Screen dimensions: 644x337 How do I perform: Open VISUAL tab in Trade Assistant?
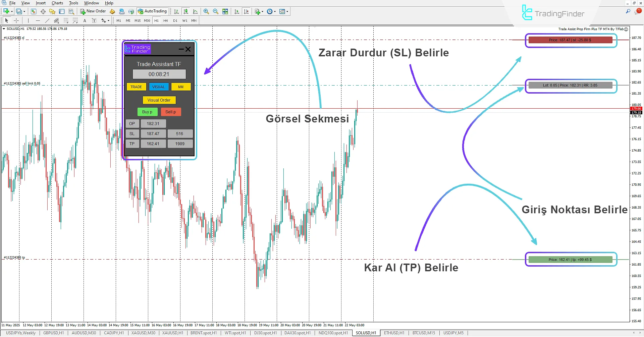click(159, 87)
